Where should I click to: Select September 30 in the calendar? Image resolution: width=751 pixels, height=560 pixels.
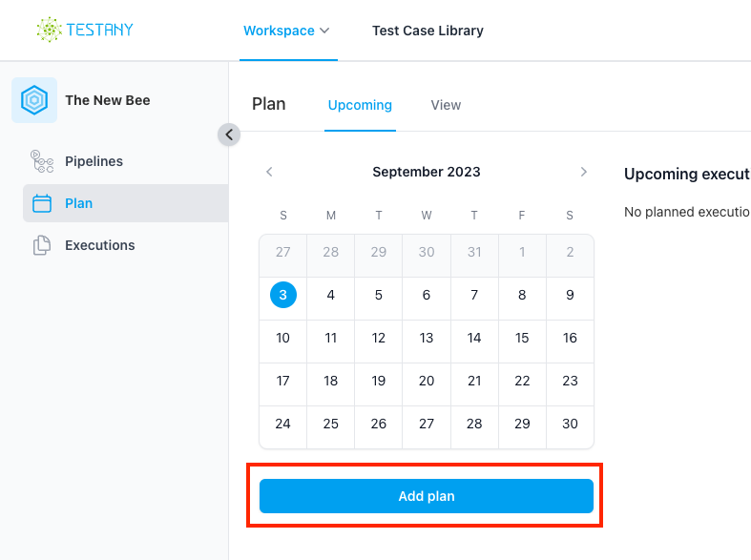tap(570, 424)
